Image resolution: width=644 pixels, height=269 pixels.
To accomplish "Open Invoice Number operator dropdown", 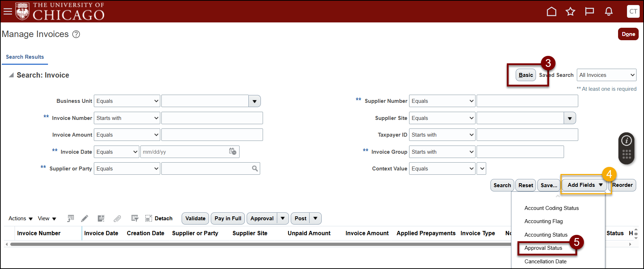I will tap(127, 118).
